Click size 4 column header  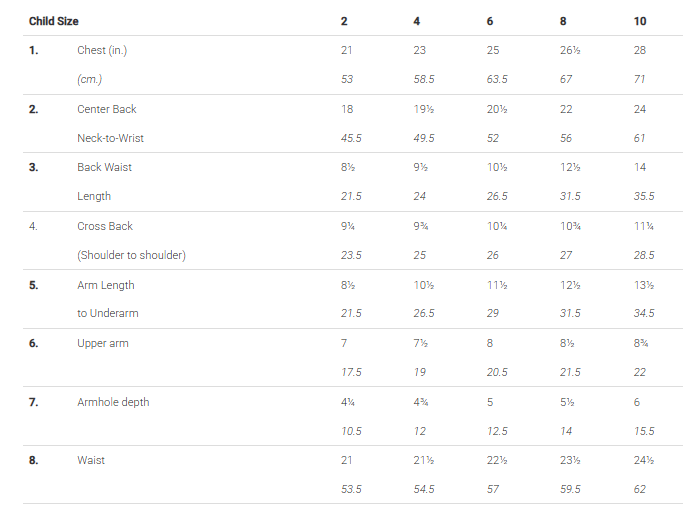click(x=417, y=21)
